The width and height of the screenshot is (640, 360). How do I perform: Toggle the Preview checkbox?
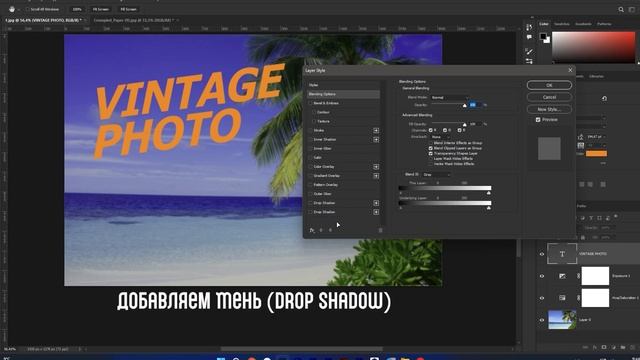tap(538, 120)
